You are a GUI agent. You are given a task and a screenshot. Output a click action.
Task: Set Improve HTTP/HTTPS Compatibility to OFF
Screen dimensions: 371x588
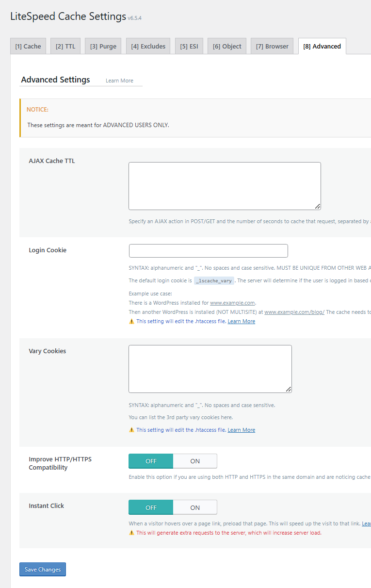click(151, 461)
